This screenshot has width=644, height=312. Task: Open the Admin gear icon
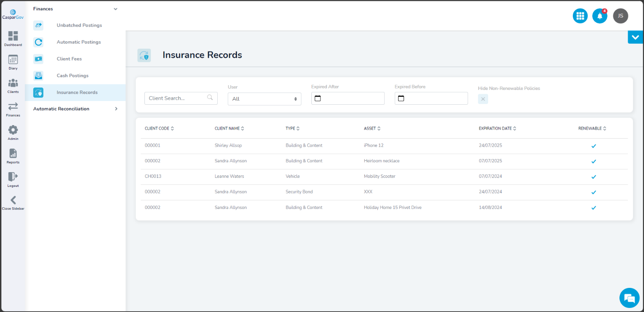coord(13,132)
